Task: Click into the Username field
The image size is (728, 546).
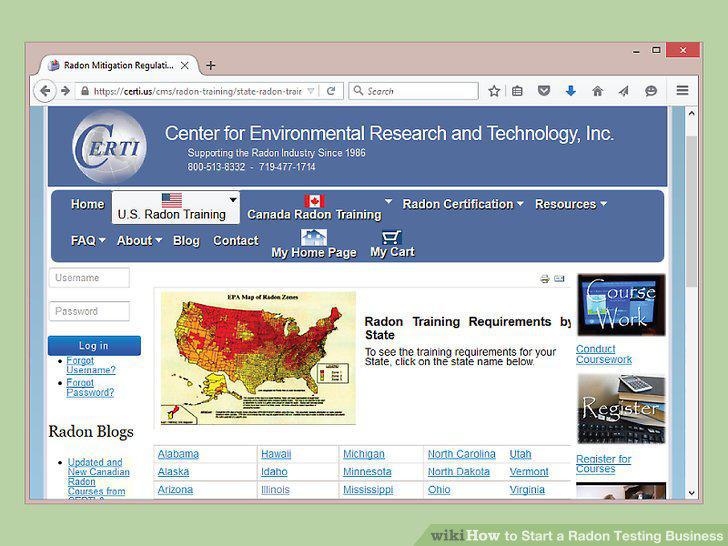Action: coord(89,278)
